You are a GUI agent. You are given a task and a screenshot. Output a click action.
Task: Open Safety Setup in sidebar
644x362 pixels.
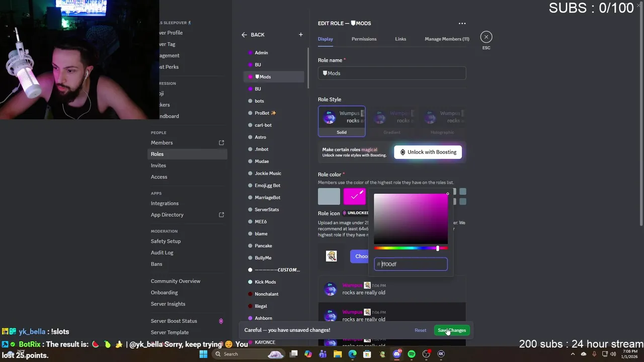pos(187,241)
